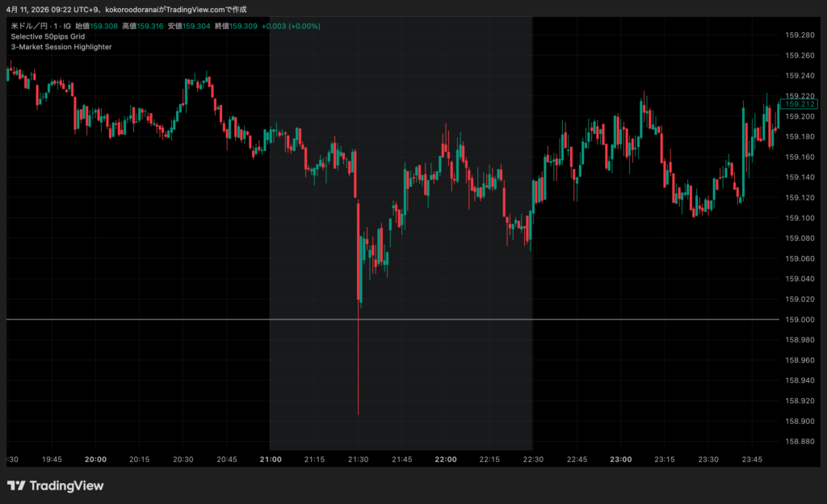Select the Selective 50pips Grid indicator label
This screenshot has width=827, height=504.
pos(48,36)
